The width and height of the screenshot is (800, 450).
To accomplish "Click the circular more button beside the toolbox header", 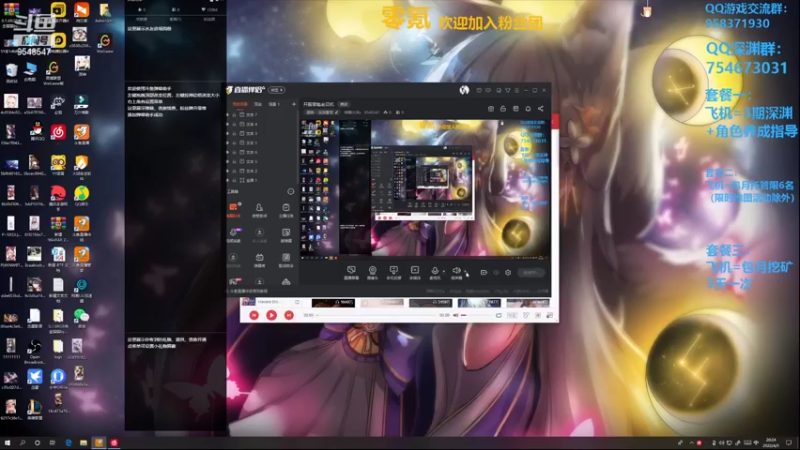I will click(x=290, y=191).
